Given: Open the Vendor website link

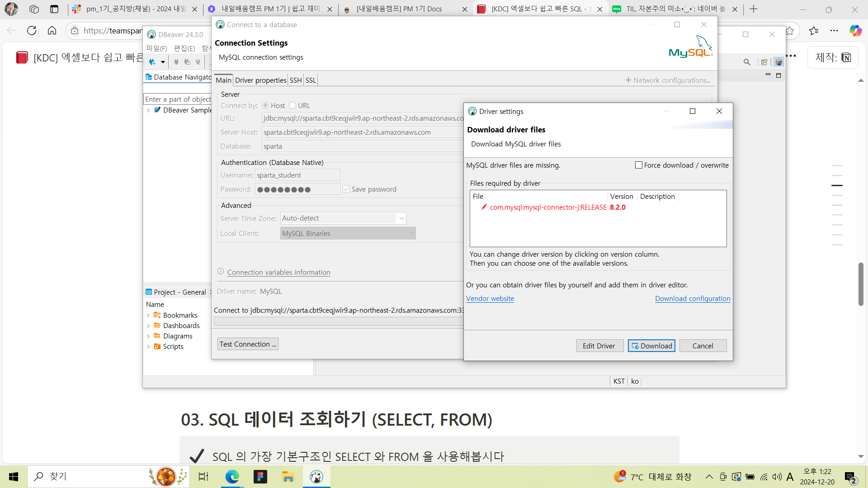Looking at the screenshot, I should (490, 299).
